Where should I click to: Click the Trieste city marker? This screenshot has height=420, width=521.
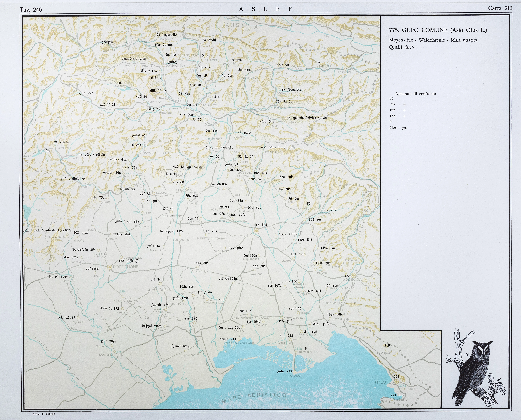396,382
